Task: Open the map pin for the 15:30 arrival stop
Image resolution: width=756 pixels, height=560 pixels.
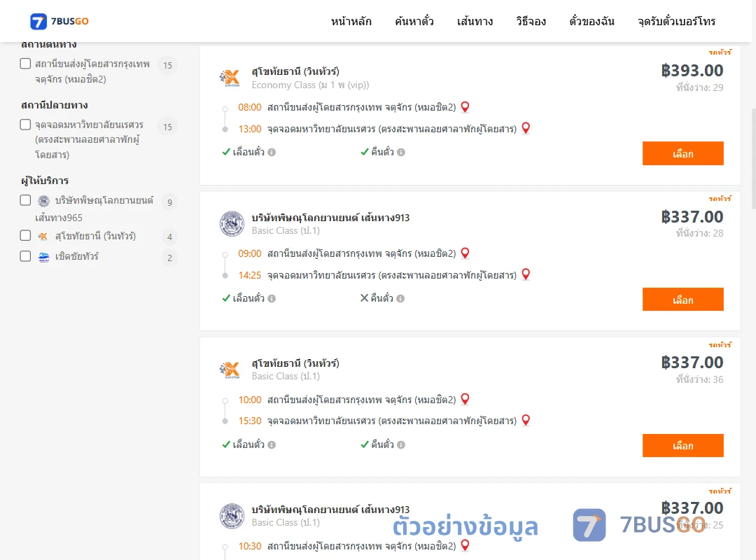Action: [x=526, y=420]
